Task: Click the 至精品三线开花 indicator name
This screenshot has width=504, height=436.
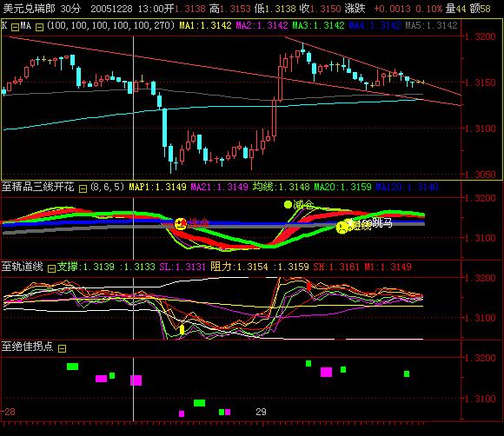Action: (x=38, y=187)
